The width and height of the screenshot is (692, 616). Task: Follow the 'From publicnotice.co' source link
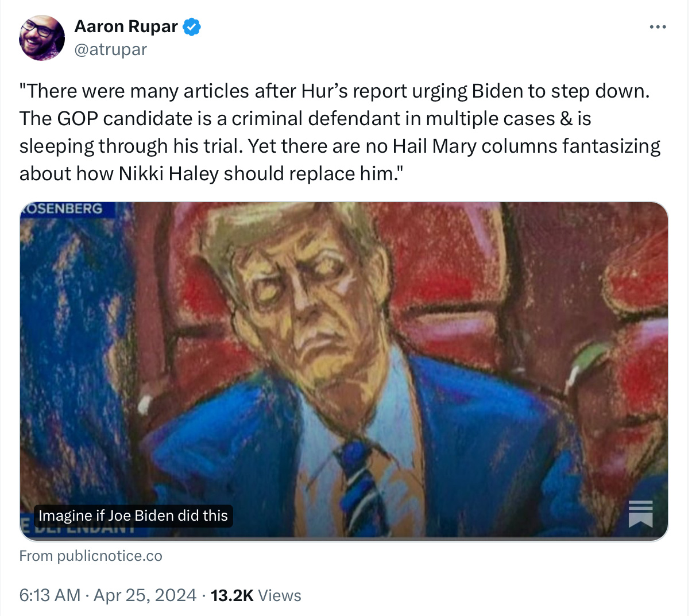(x=91, y=556)
